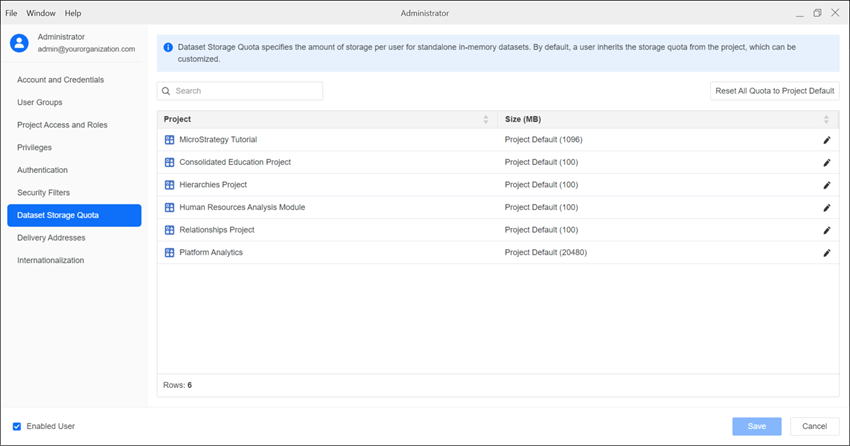The image size is (850, 446).
Task: Click edit pencil for Platform Analytics row
Action: click(827, 253)
